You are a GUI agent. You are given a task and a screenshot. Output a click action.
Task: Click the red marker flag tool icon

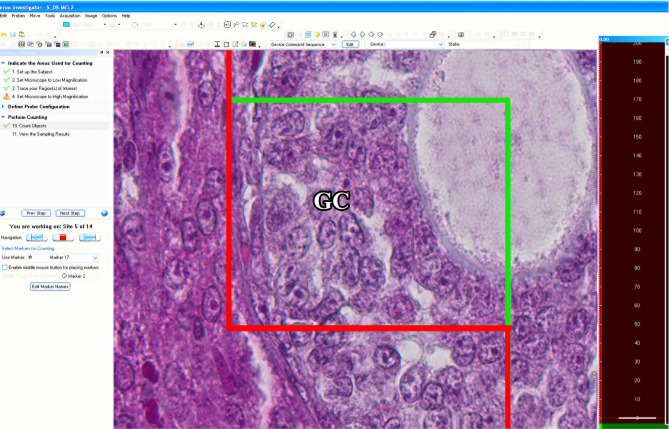click(236, 25)
